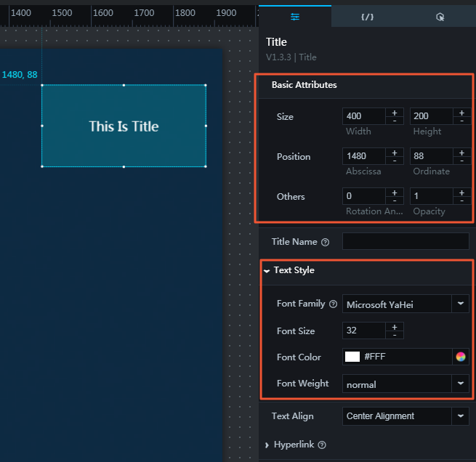This screenshot has width=476, height=462.
Task: Decrease the Height value with minus
Action: [x=461, y=121]
